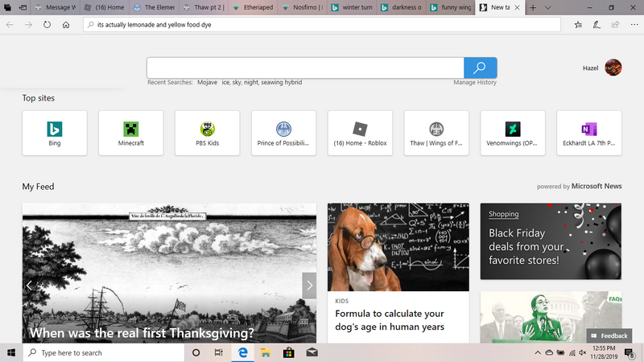Show hidden system tray icons
Screen dimensions: 644x362
538,352
